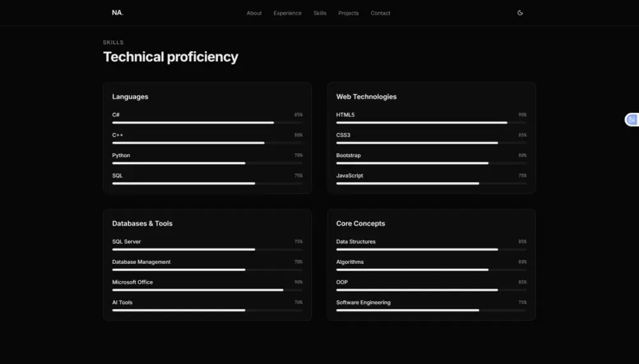639x364 pixels.
Task: Click the "Data Structures" skill label
Action: coord(356,241)
